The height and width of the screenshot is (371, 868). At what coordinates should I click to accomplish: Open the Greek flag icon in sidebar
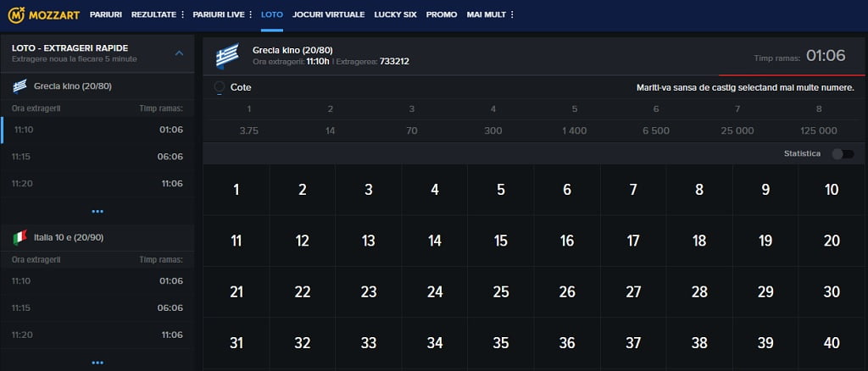click(20, 86)
